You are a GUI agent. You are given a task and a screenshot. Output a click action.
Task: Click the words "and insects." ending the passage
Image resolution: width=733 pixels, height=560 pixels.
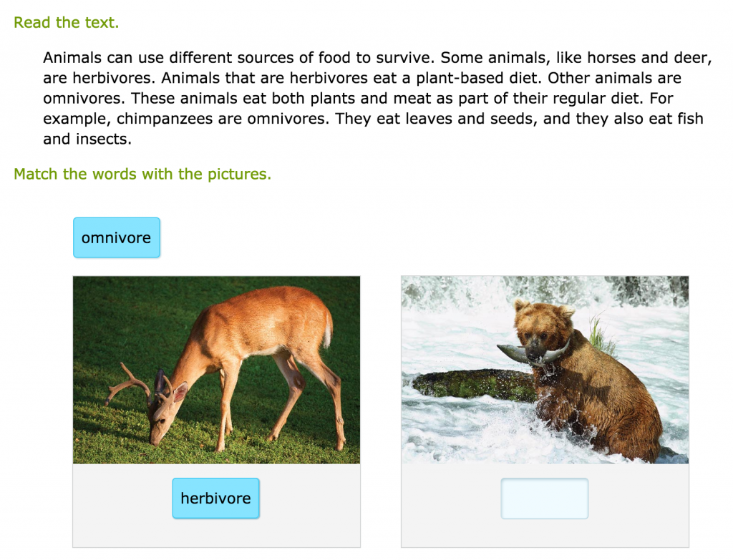coord(87,139)
